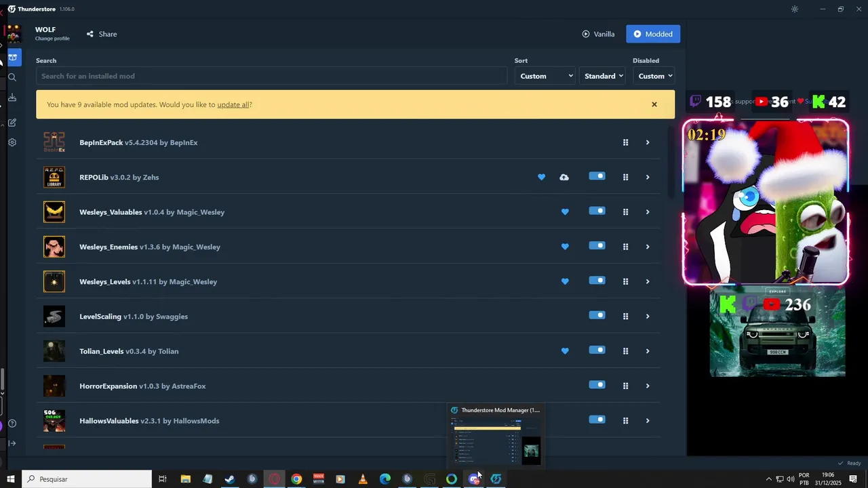Open Steam from the taskbar
Screen dimensions: 868x488
[x=230, y=479]
